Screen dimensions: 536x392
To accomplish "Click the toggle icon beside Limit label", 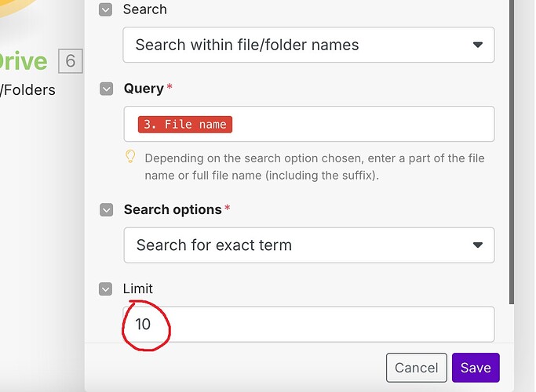I will (x=106, y=289).
